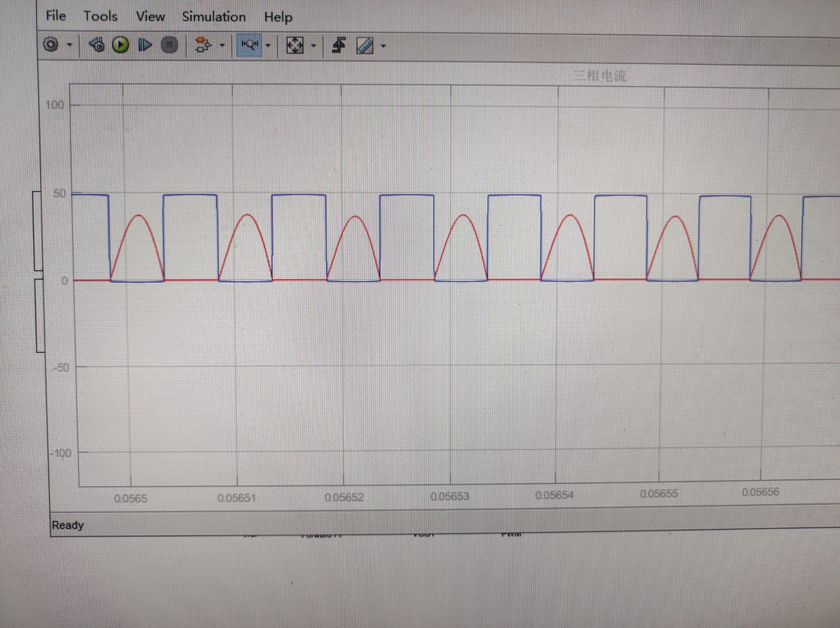This screenshot has width=840, height=628.
Task: Click the Step Forward icon
Action: pyautogui.click(x=145, y=45)
